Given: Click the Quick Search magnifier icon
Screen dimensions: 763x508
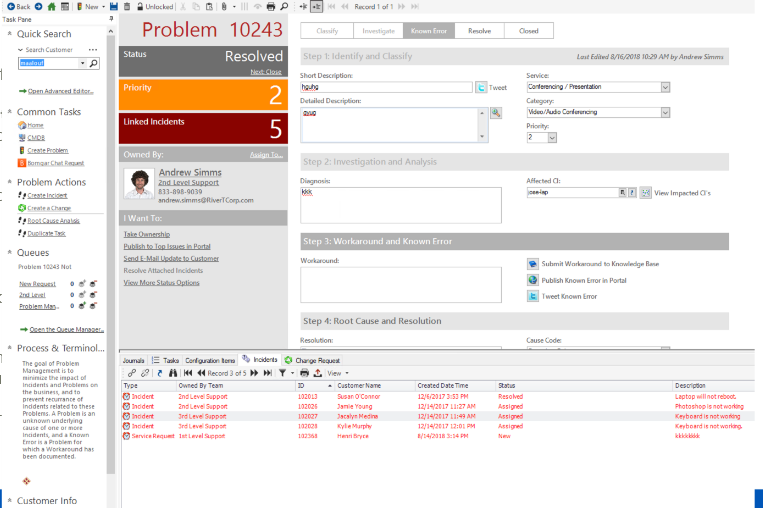Looking at the screenshot, I should [94, 63].
